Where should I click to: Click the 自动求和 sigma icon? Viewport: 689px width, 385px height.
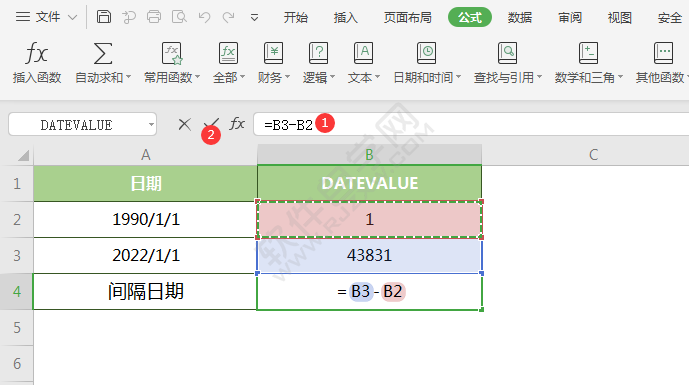tap(103, 53)
